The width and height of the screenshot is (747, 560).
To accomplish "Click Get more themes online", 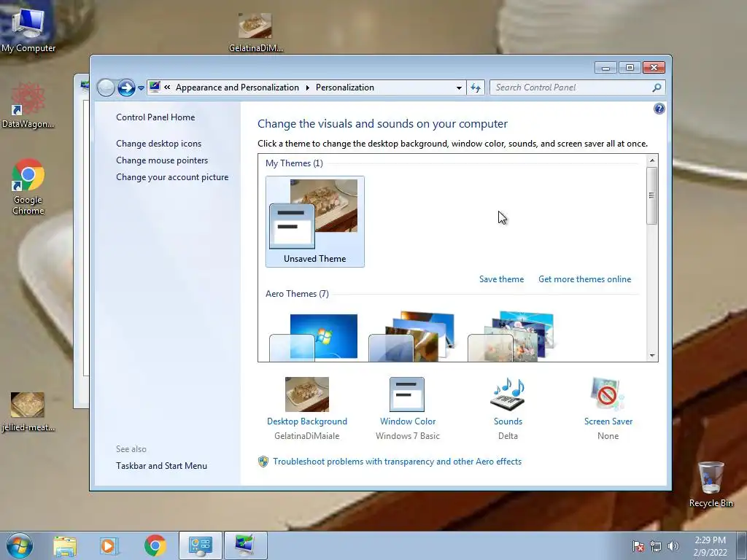I will click(x=584, y=279).
